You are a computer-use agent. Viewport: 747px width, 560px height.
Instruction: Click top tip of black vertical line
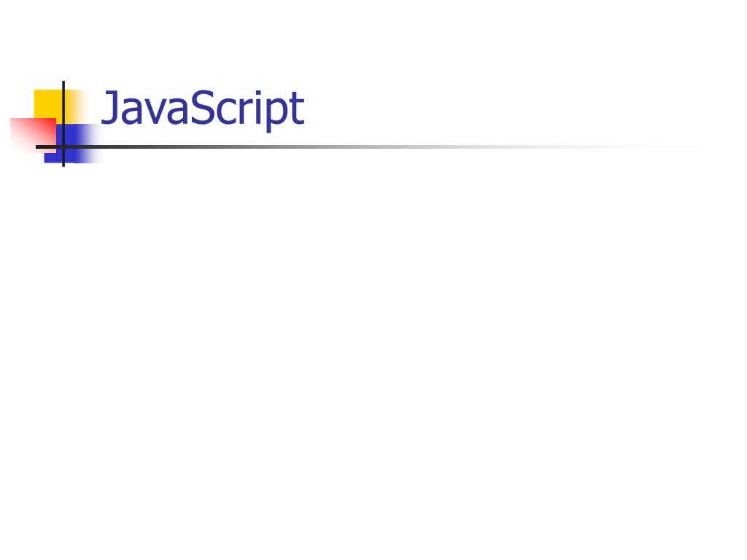coord(63,82)
